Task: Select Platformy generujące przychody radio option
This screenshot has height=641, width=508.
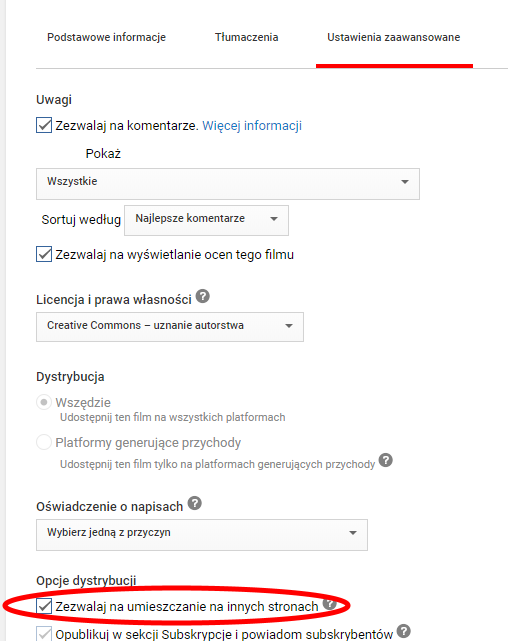Action: pyautogui.click(x=44, y=442)
